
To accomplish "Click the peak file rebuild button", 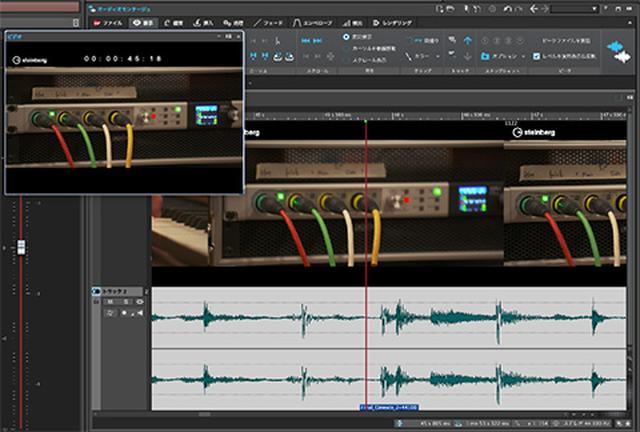I will (x=566, y=40).
